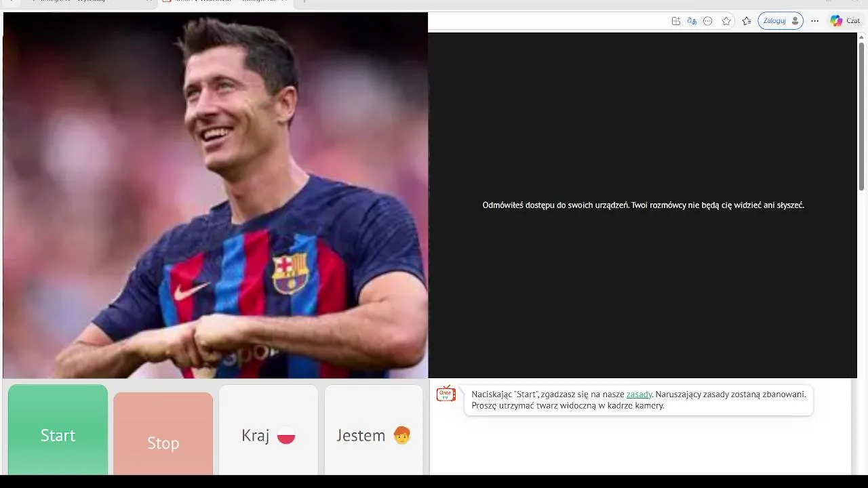
Task: Open browser settings three-dot menu
Action: pyautogui.click(x=815, y=21)
